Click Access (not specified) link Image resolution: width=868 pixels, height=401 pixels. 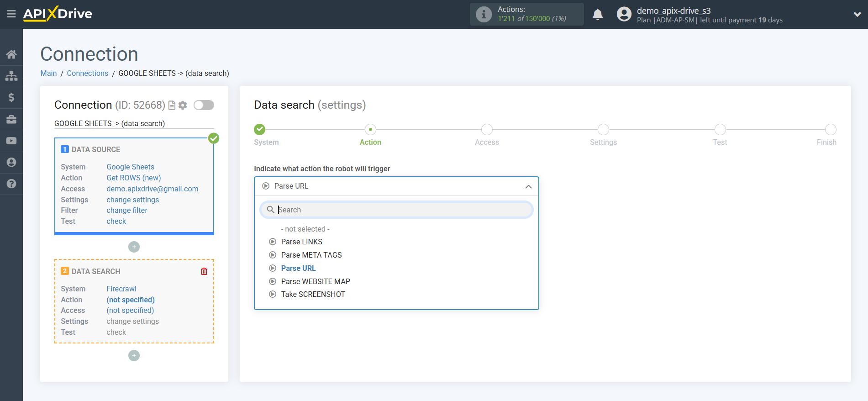coord(130,310)
